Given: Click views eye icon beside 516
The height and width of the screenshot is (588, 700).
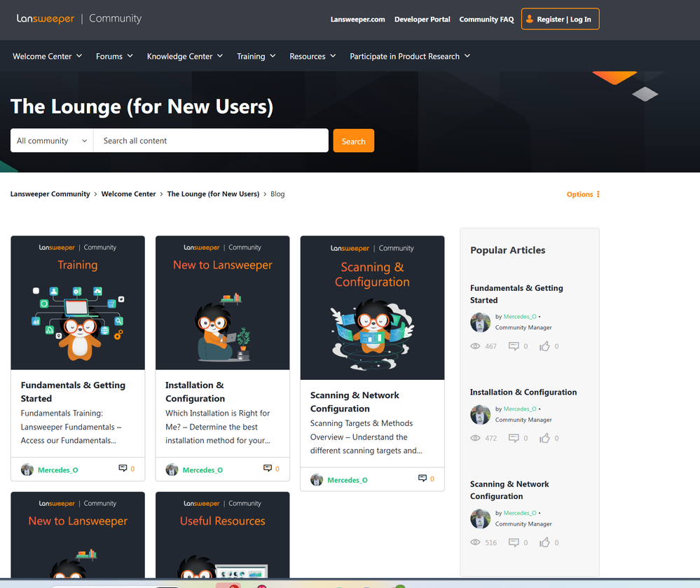Looking at the screenshot, I should coord(476,542).
